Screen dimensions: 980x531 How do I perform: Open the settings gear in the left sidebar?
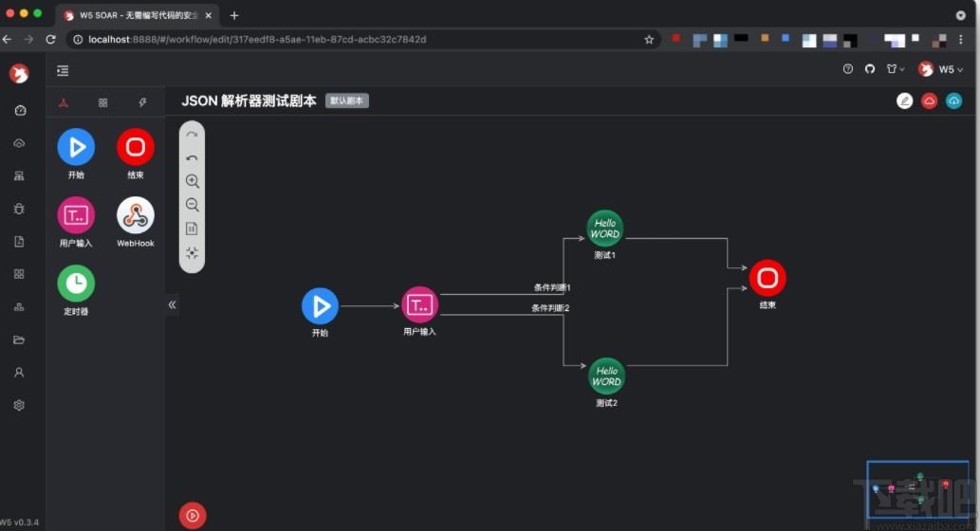coord(19,406)
